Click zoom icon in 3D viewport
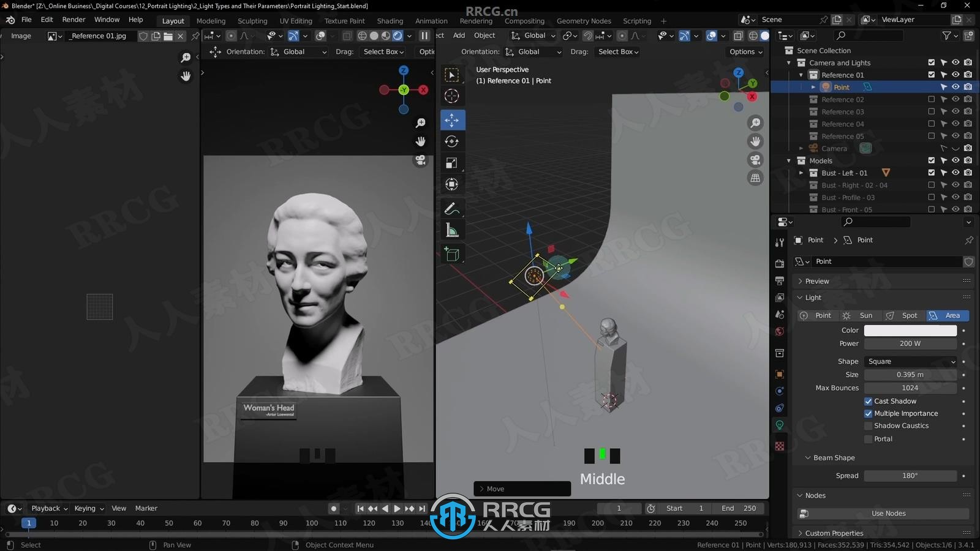 (755, 123)
